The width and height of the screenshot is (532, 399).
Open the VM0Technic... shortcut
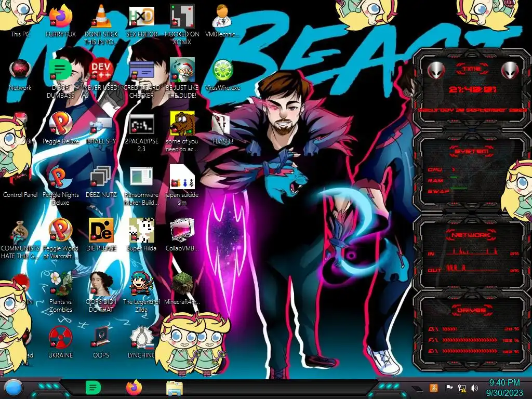point(222,20)
